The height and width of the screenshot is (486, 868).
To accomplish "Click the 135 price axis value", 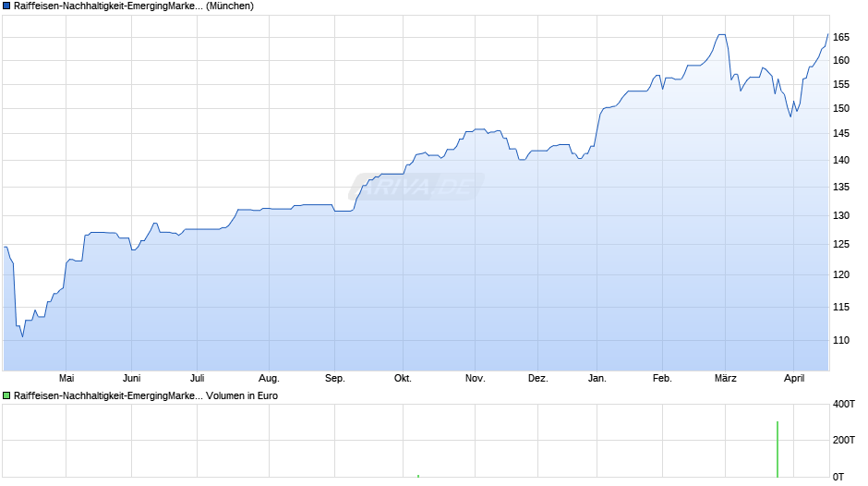I will click(841, 187).
